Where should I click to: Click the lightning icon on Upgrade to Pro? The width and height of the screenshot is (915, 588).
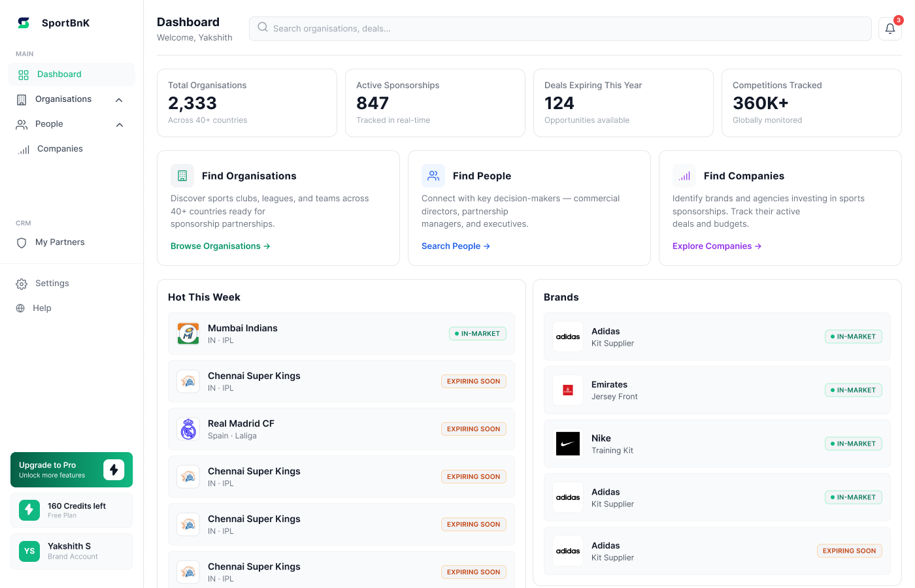pyautogui.click(x=114, y=470)
